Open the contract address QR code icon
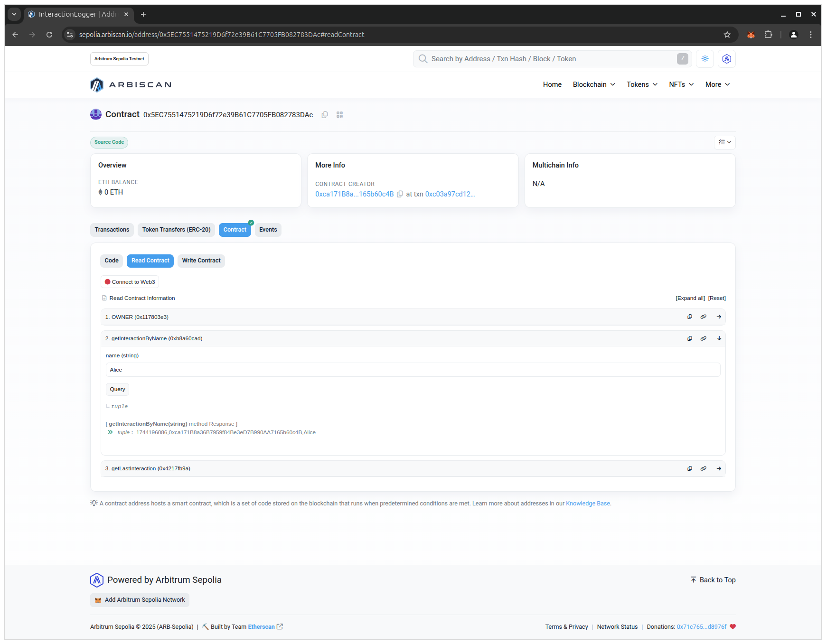This screenshot has height=644, width=826. point(339,115)
